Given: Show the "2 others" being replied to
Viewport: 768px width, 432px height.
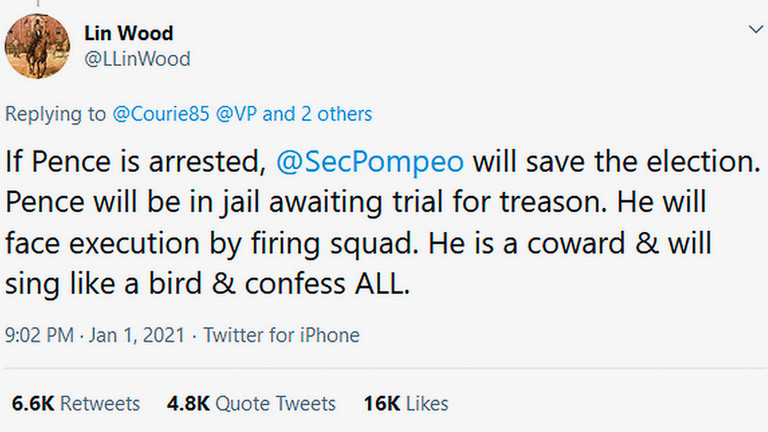Looking at the screenshot, I should pyautogui.click(x=335, y=114).
